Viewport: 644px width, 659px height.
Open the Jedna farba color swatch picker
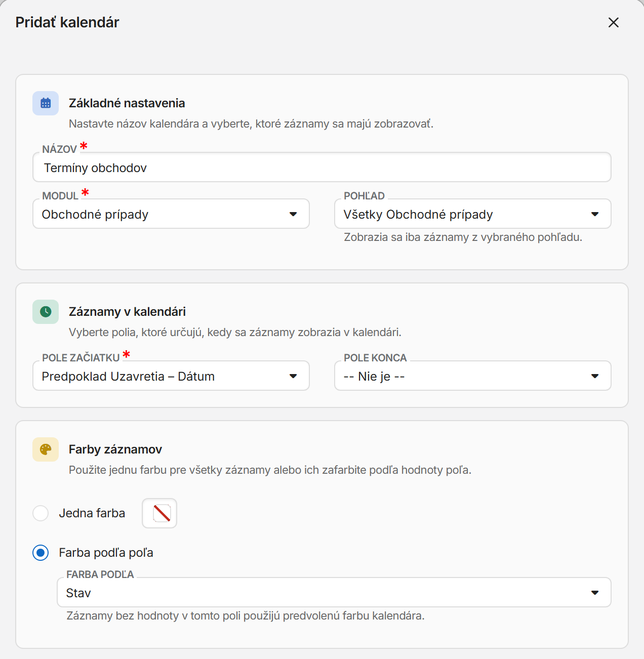pyautogui.click(x=159, y=513)
